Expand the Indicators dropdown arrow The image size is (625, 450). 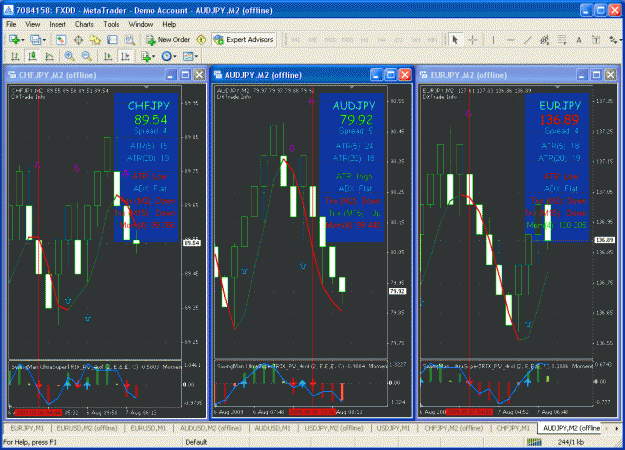pos(153,57)
